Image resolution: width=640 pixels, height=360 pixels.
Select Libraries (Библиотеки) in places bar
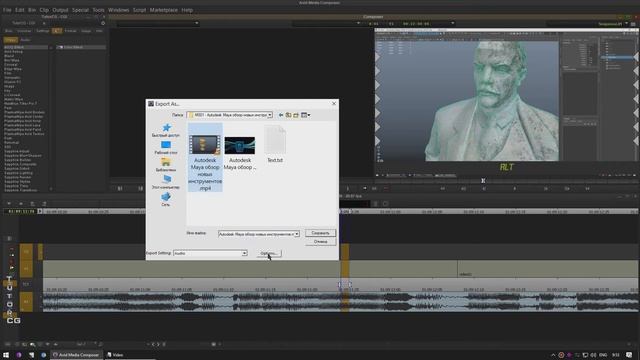click(x=166, y=165)
